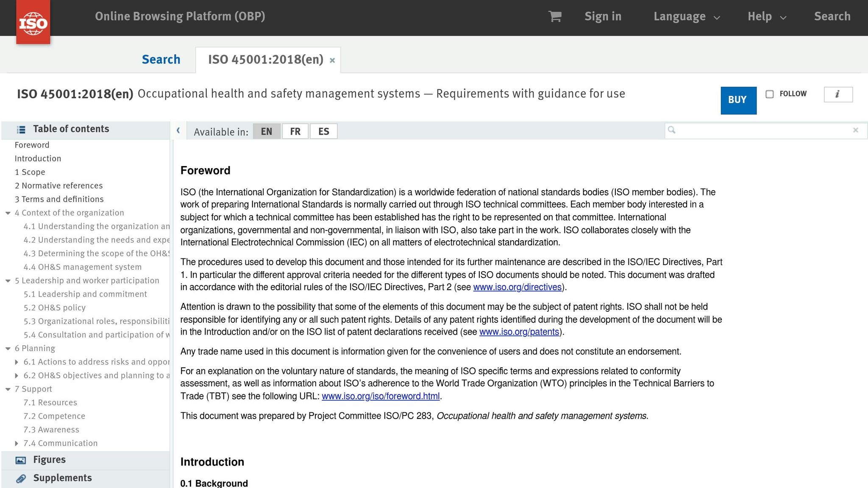Go to 2 Normative references

pyautogui.click(x=58, y=186)
